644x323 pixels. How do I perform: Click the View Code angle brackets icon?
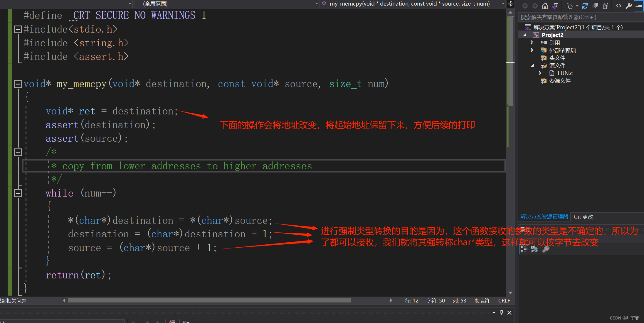tap(619, 6)
